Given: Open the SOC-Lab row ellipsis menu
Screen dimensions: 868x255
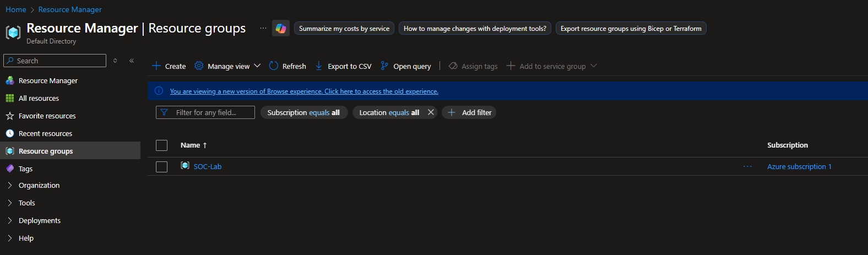Looking at the screenshot, I should pos(747,166).
